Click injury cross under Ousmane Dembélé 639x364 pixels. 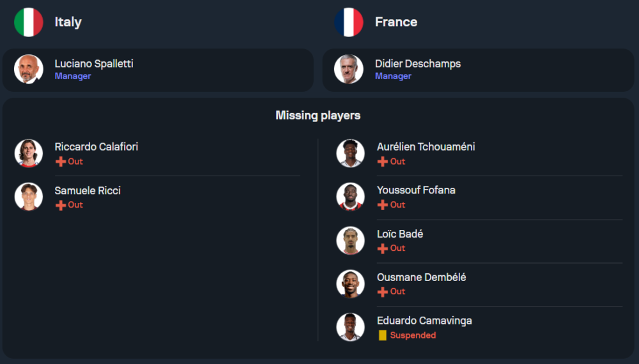[x=383, y=292]
